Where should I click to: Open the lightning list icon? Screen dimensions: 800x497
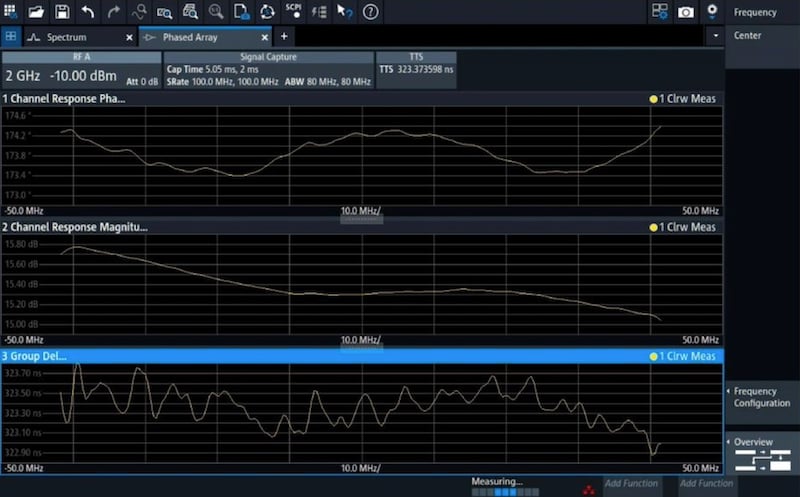(x=319, y=11)
